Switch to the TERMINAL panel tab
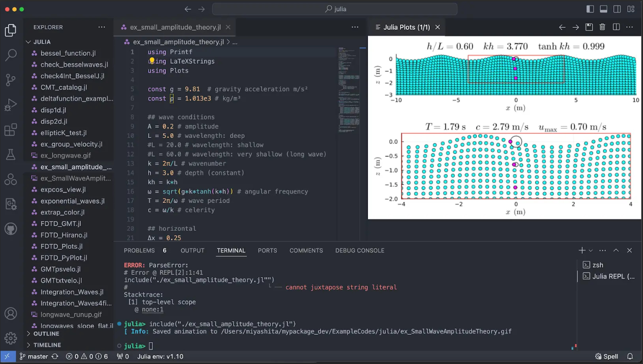The width and height of the screenshot is (643, 364). [231, 250]
